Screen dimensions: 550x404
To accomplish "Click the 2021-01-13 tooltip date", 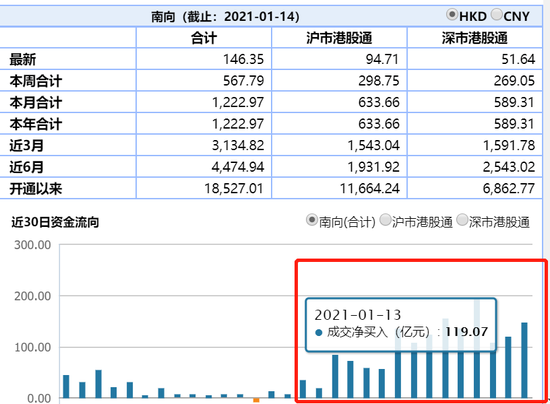I will tap(357, 315).
